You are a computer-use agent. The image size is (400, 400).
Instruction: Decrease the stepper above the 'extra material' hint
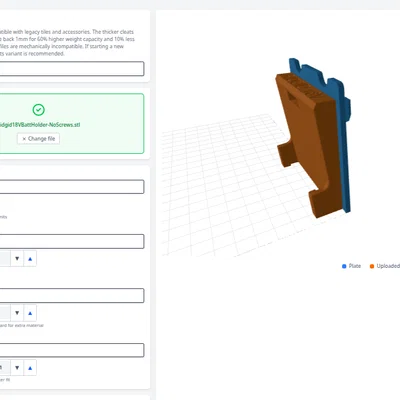click(17, 313)
